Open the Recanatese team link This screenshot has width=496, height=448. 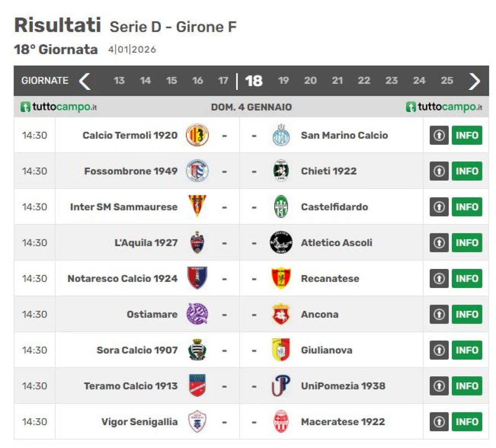pos(330,279)
